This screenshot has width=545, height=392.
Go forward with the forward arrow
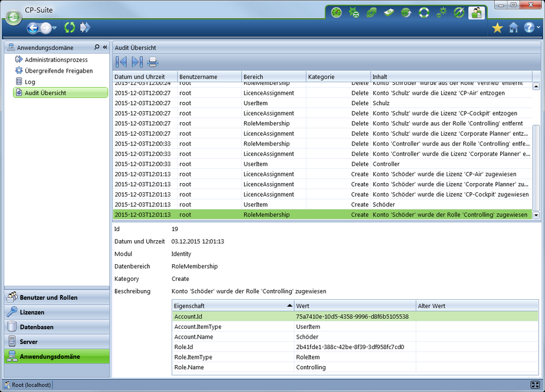(x=46, y=28)
